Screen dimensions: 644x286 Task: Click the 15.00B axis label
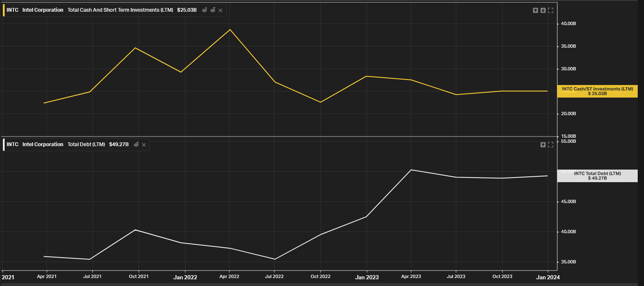tap(569, 137)
